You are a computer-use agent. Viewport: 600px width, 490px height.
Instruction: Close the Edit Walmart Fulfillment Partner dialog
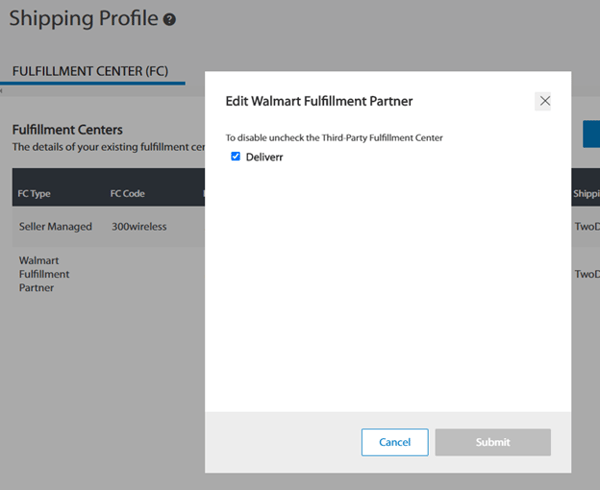543,101
